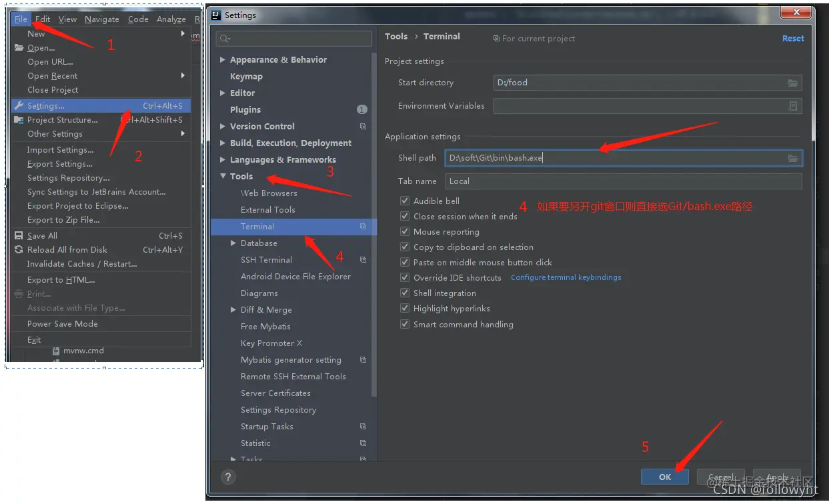Click the settings tree vertical scrollbar
The width and height of the screenshot is (829, 504).
pos(373,223)
